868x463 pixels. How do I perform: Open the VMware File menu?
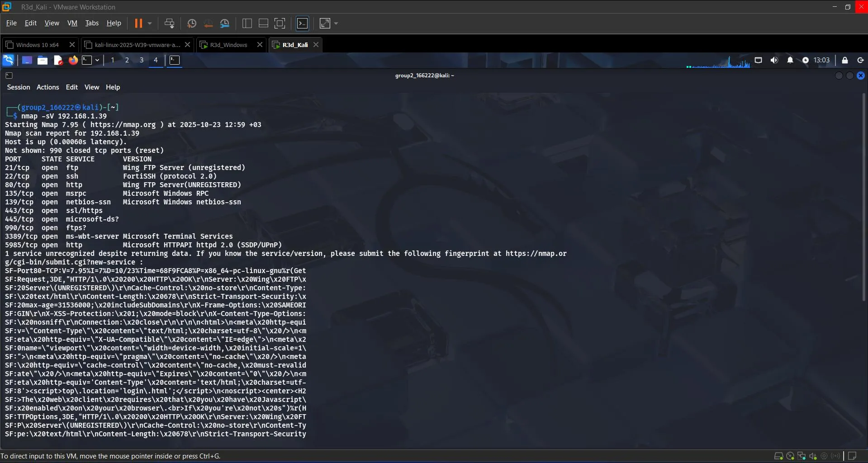11,23
